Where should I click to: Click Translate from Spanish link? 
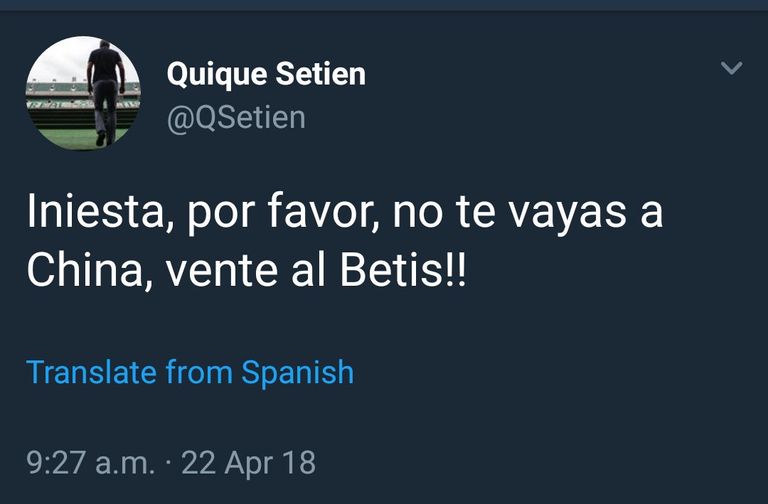coord(190,372)
